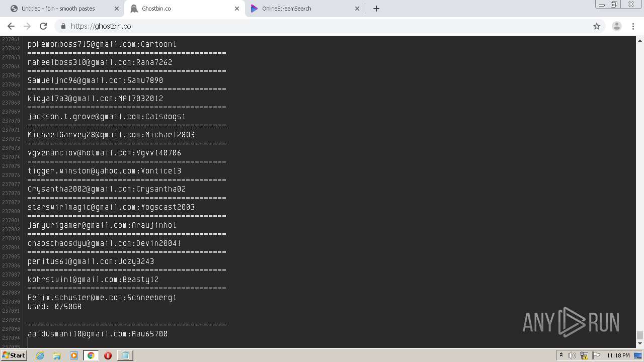Switch to the Untitled - fbin tab

tap(58, 9)
